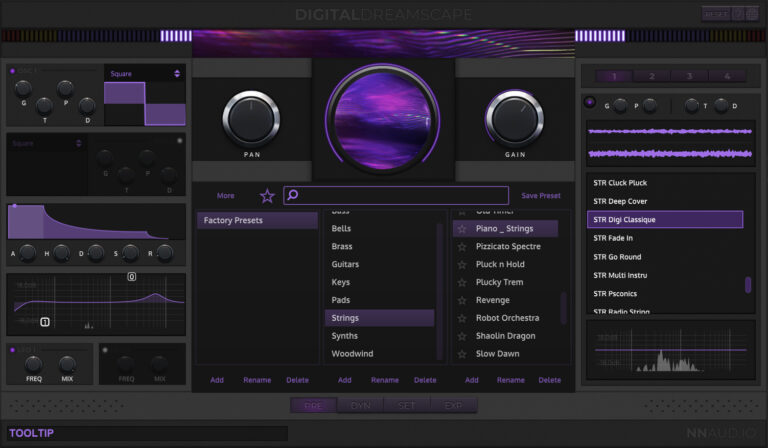Click the RESET button

pos(716,14)
